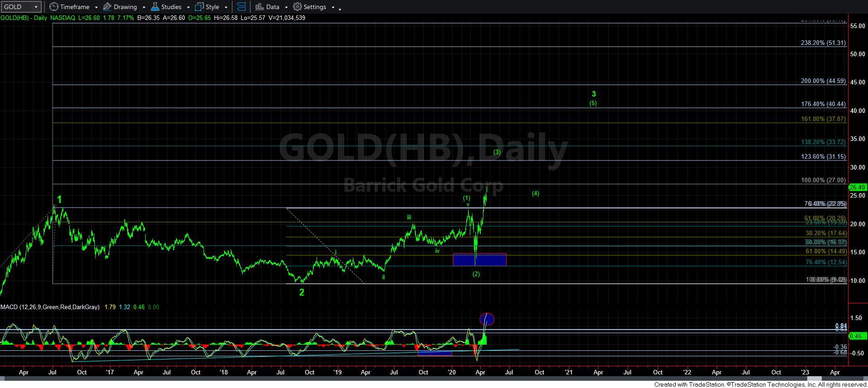Expand the Data dropdown arrow
This screenshot has height=388, width=868.
point(286,7)
